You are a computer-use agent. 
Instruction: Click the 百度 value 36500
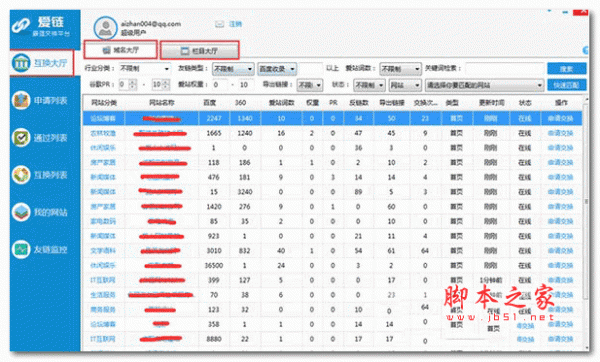(214, 265)
